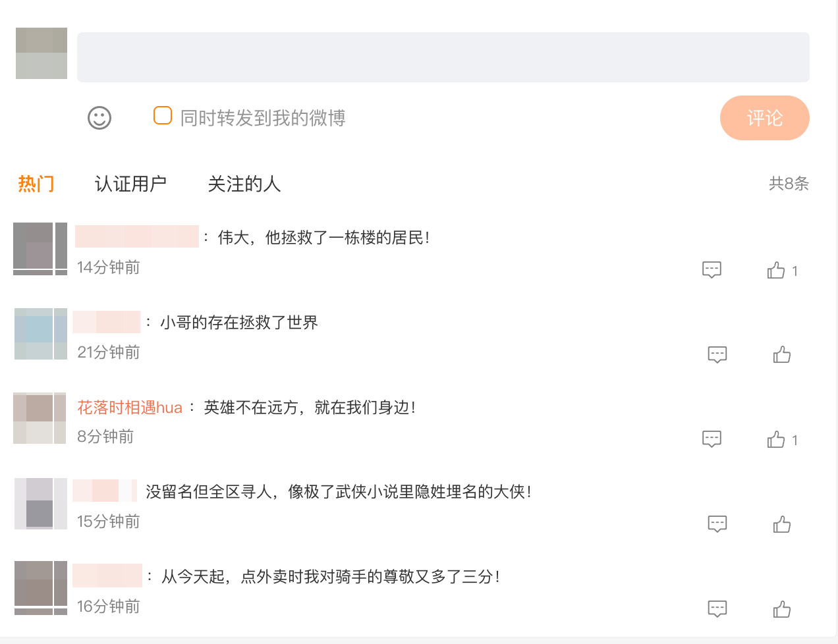The height and width of the screenshot is (644, 838).
Task: Reply to the '小哥的存在拯救了世界' comment
Action: pyautogui.click(x=717, y=355)
